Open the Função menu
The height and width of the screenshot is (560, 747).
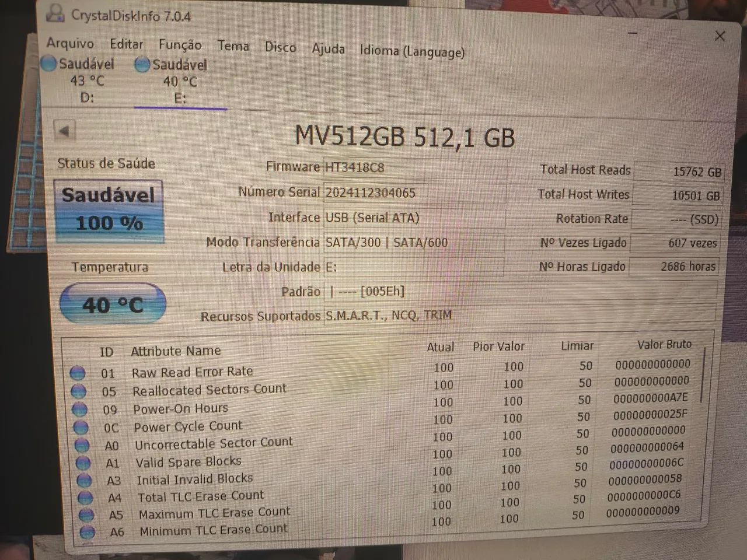(x=180, y=45)
